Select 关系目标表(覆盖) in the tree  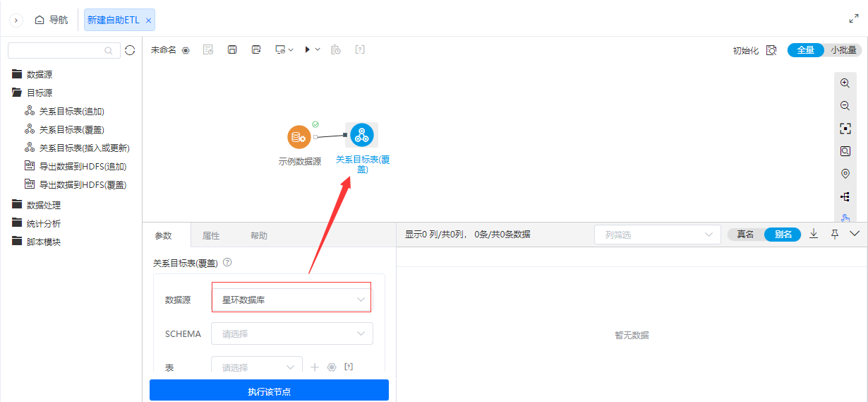pos(65,129)
